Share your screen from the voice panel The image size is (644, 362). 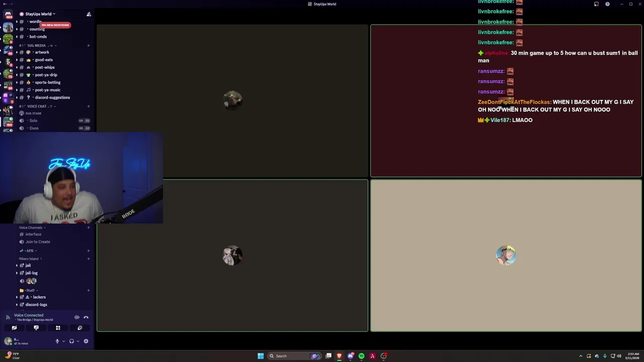[x=36, y=328]
